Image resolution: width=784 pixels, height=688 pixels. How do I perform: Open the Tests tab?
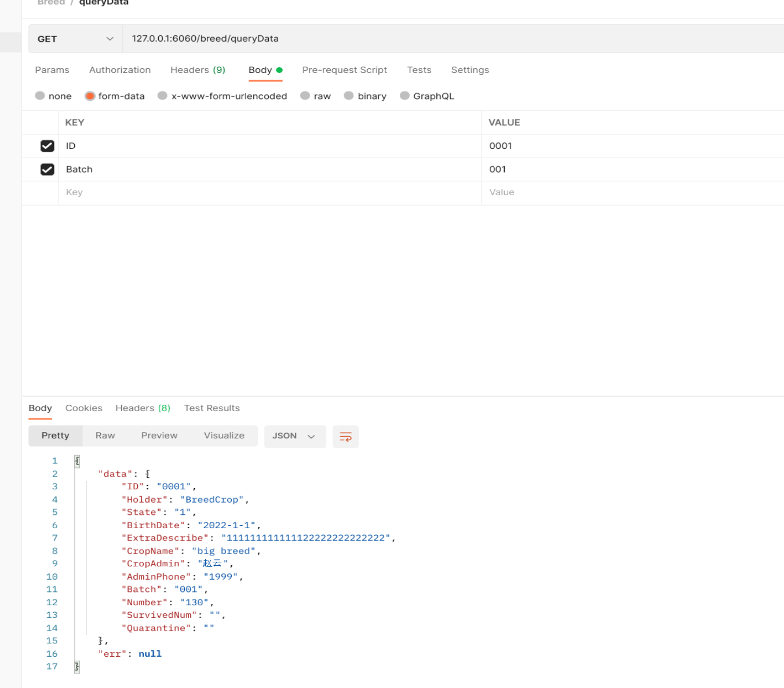[419, 70]
